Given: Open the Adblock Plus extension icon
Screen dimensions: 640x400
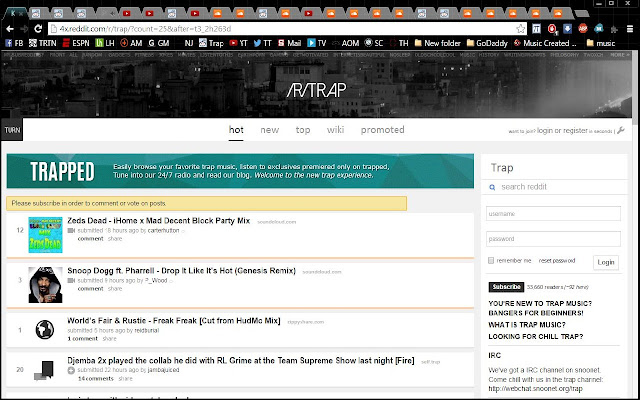Looking at the screenshot, I should (x=583, y=29).
